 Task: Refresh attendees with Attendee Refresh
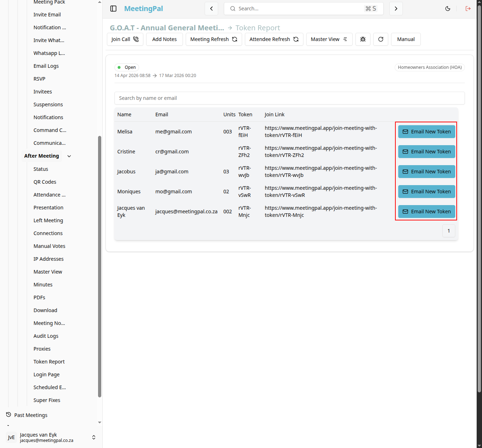click(274, 39)
